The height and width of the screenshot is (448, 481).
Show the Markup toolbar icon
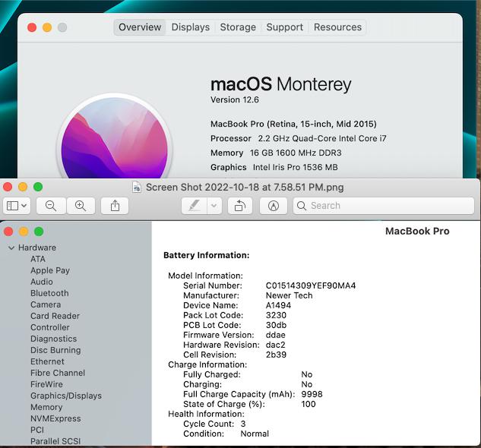274,206
